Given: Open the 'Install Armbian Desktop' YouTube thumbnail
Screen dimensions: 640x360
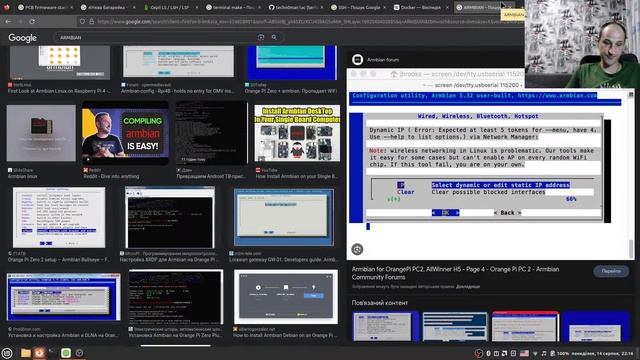Looking at the screenshot, I should tap(297, 133).
